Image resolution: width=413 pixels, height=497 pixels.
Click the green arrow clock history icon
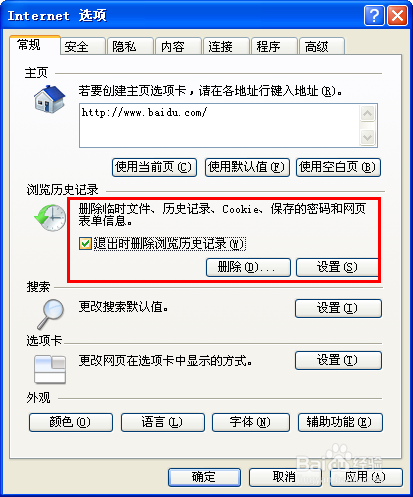tap(50, 218)
